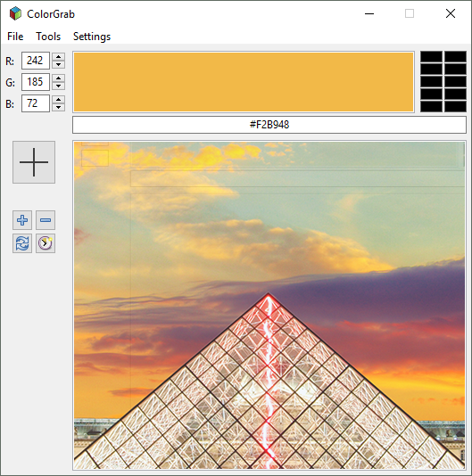Increase the B value with the up arrow

(x=58, y=100)
